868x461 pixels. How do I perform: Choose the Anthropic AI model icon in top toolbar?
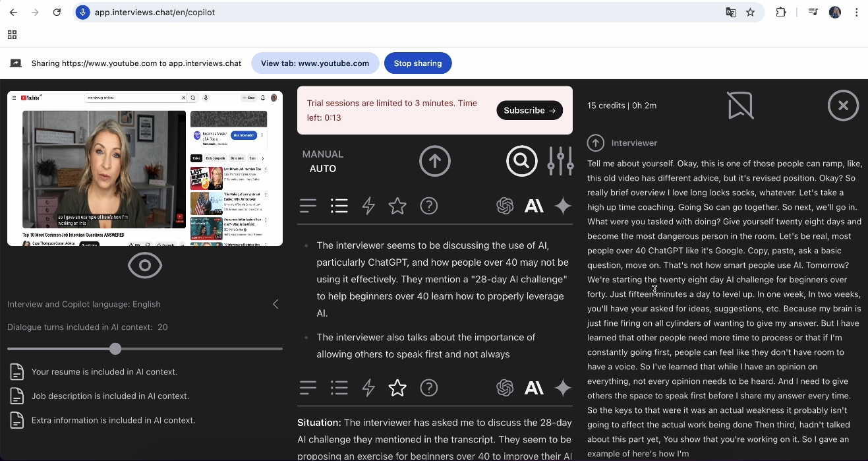(534, 206)
